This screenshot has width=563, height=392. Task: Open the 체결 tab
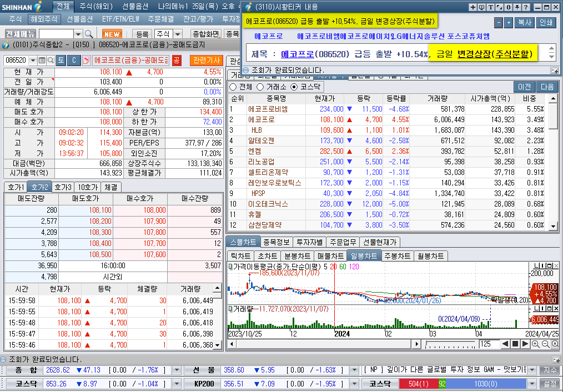tap(111, 187)
